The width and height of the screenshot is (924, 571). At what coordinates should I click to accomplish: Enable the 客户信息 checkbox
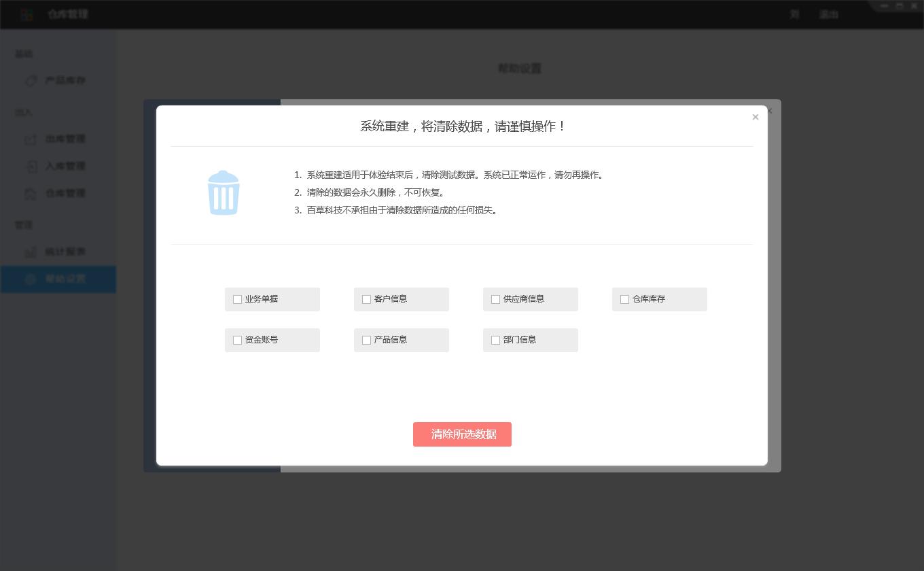click(x=366, y=299)
